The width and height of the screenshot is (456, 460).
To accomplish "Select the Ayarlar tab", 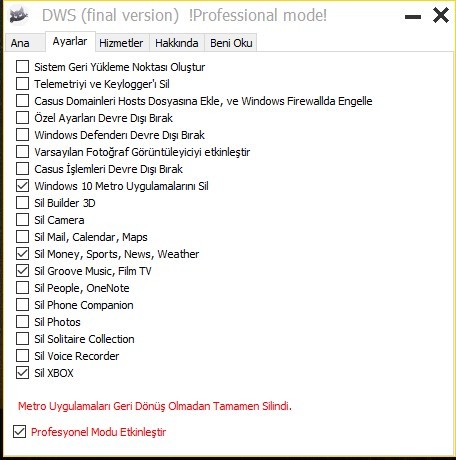I will [70, 42].
